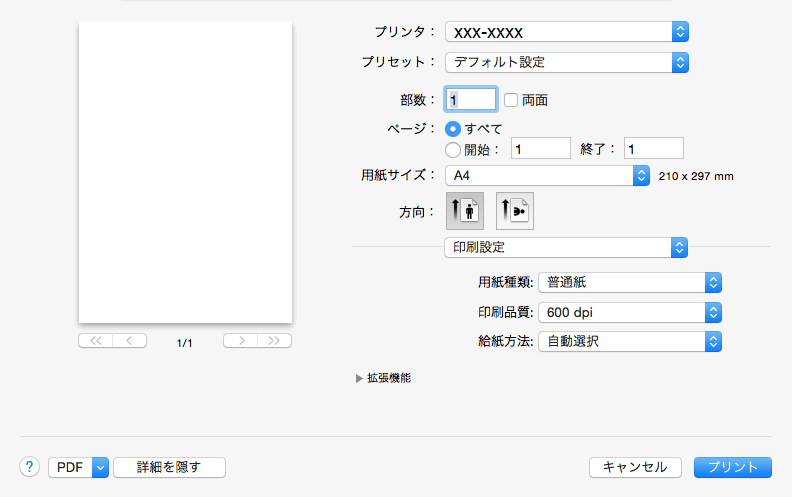Open the プリンタ XXX-XXXX dropdown
792x497 pixels.
[x=567, y=32]
